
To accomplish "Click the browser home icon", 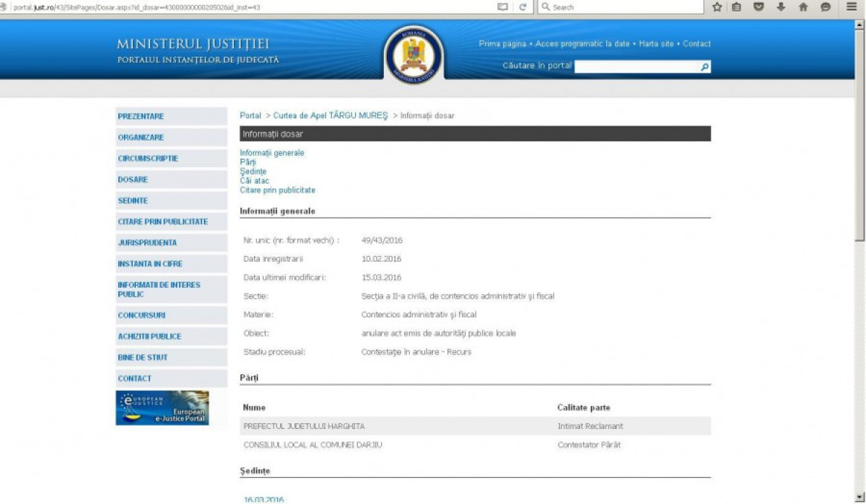I will (x=802, y=7).
